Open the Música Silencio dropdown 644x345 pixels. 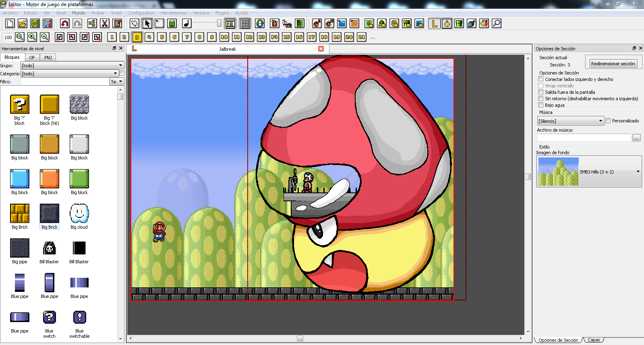coord(571,121)
